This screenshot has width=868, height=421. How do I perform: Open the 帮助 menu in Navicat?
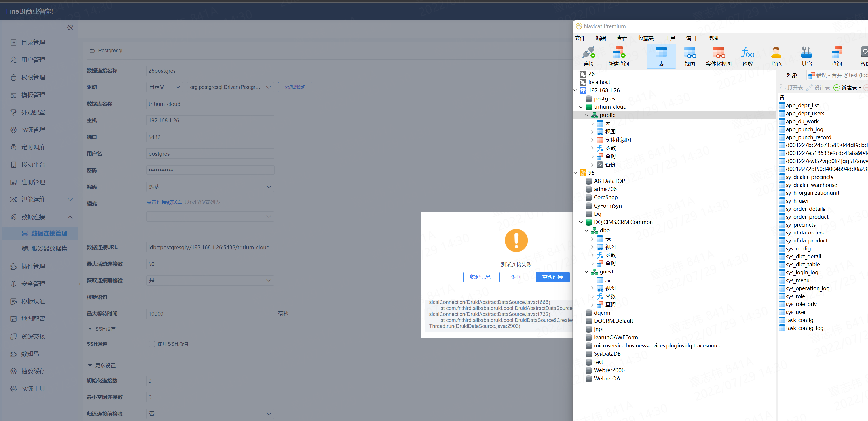[x=714, y=38]
